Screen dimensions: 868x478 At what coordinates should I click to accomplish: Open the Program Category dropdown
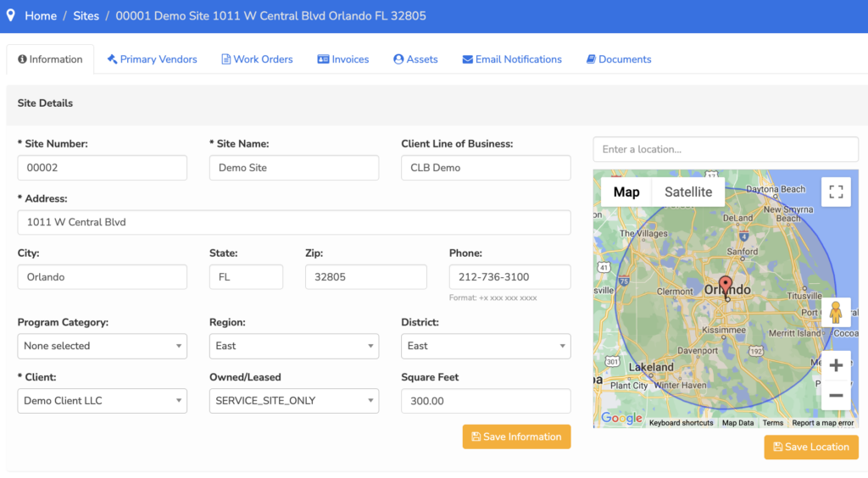tap(103, 346)
